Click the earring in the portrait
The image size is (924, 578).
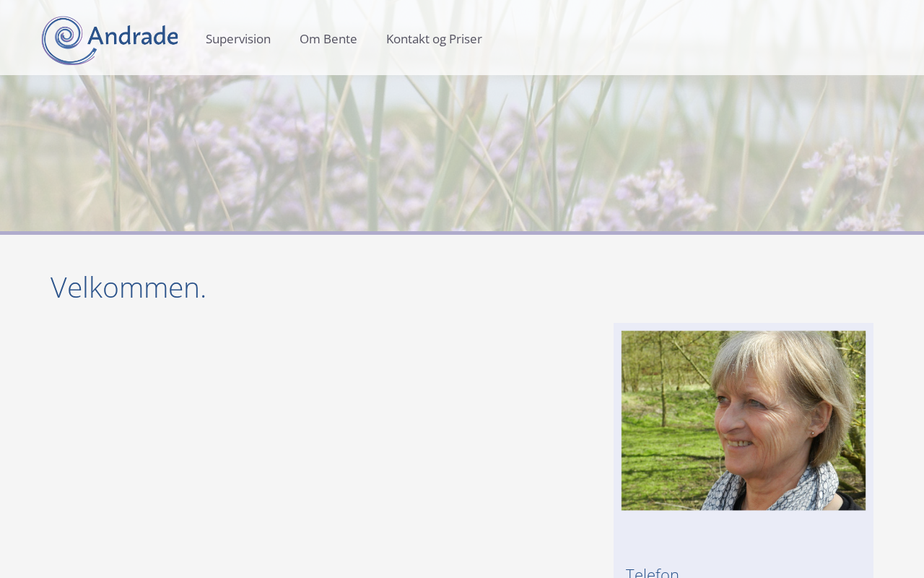[x=813, y=433]
